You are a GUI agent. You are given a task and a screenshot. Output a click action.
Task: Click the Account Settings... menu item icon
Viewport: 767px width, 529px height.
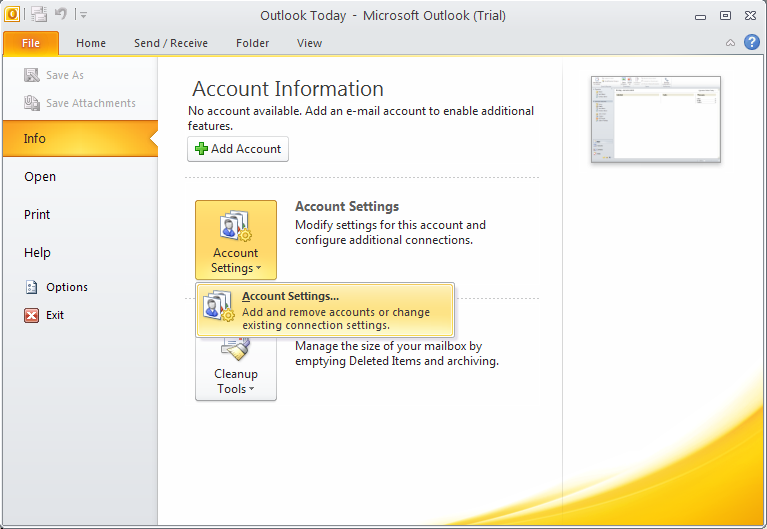218,306
